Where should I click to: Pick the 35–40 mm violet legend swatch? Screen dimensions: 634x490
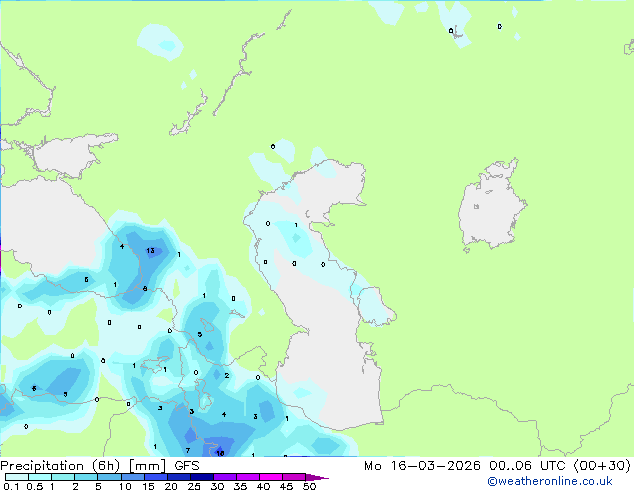tap(247, 477)
